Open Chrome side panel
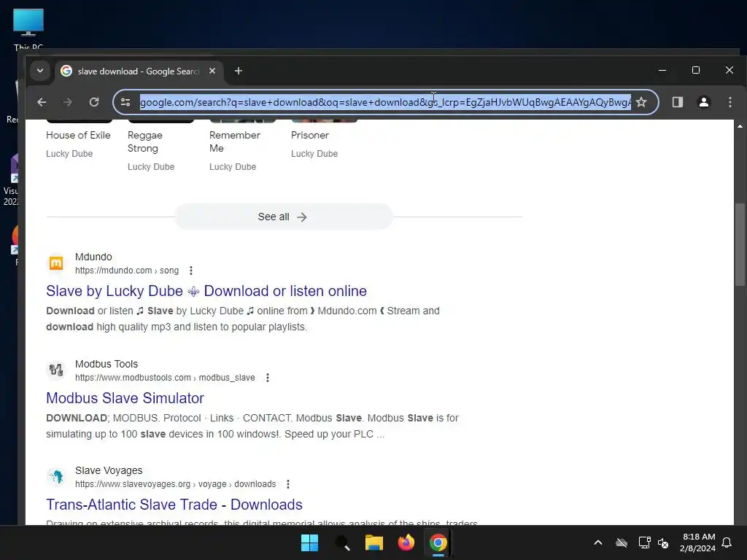 (678, 102)
